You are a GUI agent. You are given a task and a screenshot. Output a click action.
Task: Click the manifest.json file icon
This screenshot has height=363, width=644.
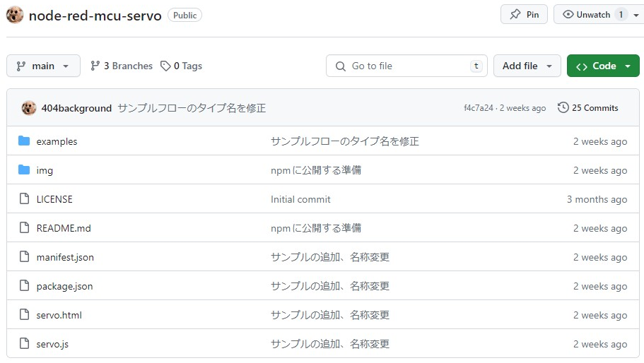(x=25, y=256)
